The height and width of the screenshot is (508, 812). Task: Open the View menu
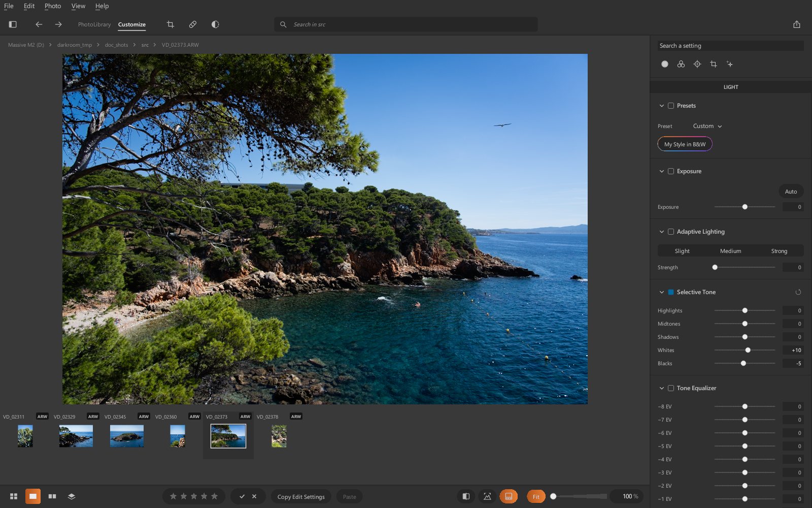point(78,6)
